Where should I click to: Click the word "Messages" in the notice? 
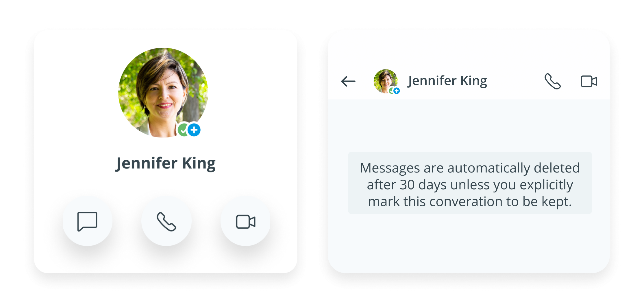point(390,168)
